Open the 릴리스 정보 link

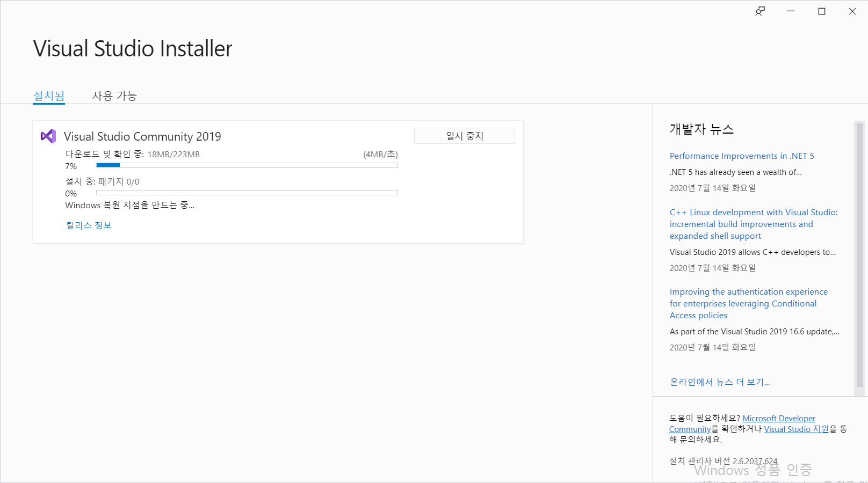click(x=89, y=225)
